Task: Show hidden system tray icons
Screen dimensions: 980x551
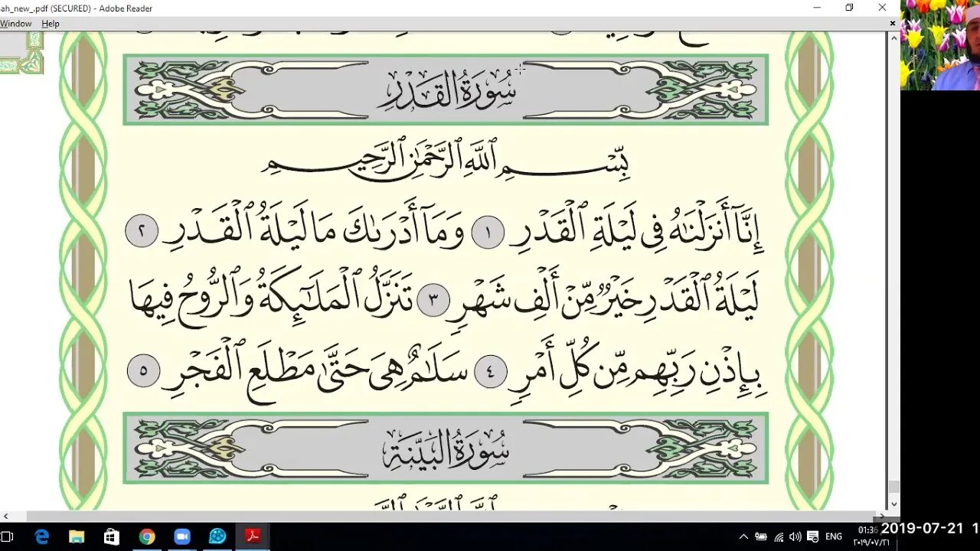Action: point(743,537)
